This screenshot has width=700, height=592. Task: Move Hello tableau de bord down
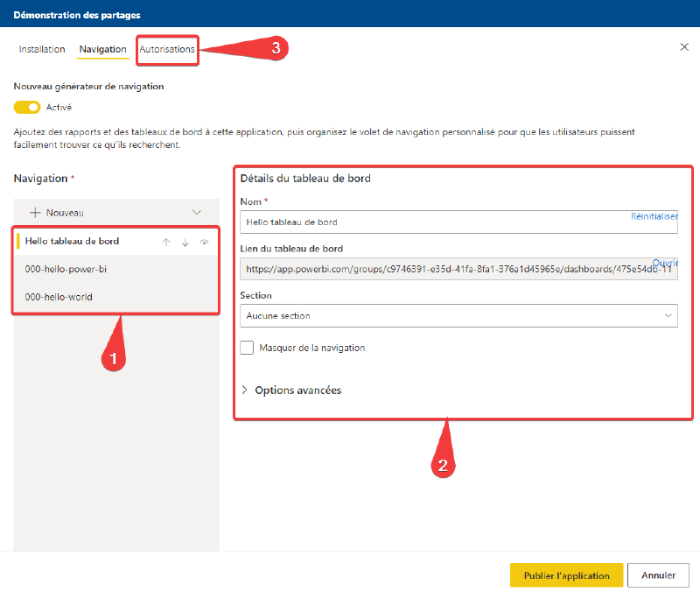click(185, 243)
